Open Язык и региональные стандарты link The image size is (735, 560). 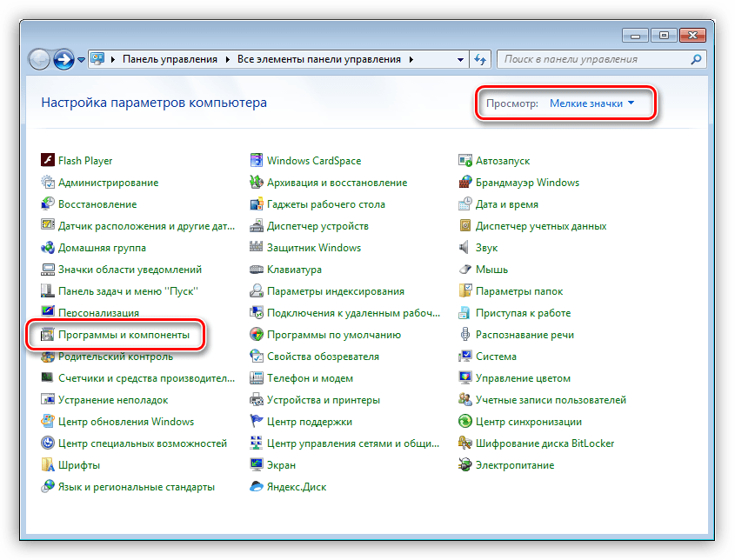click(137, 487)
